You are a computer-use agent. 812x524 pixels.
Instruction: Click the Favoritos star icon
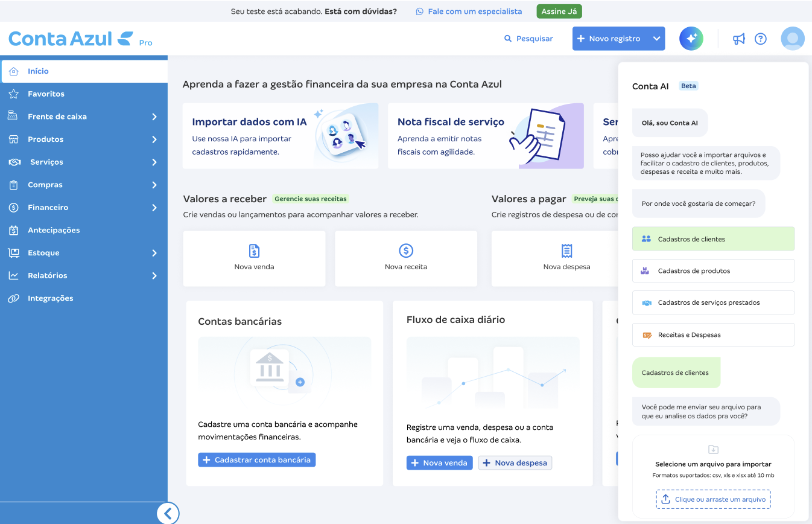(x=14, y=94)
